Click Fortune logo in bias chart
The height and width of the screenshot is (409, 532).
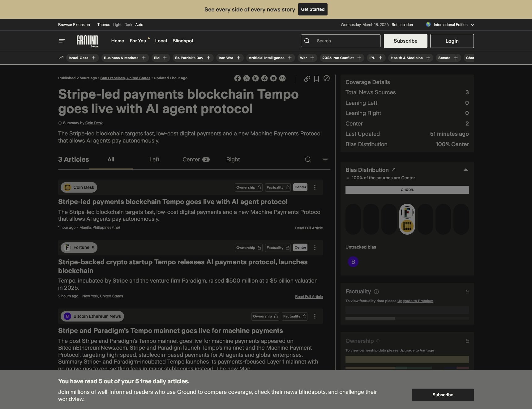(407, 212)
